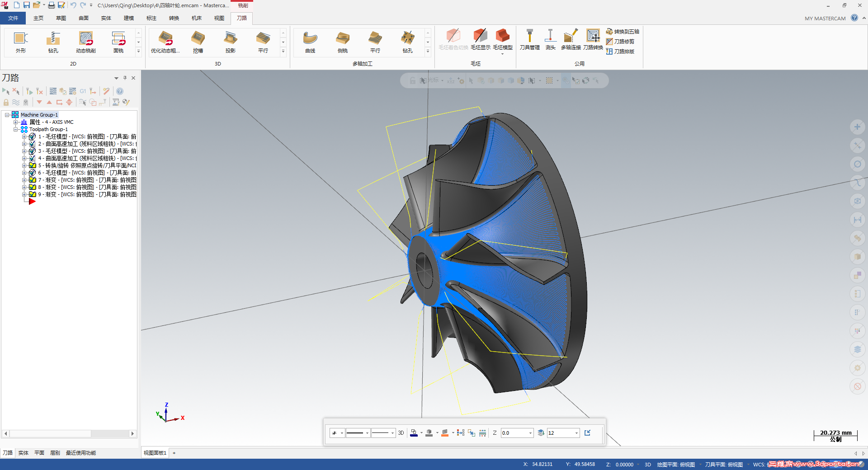Click 转换到五轴 convert to 5-axis
This screenshot has width=868, height=470.
click(623, 32)
